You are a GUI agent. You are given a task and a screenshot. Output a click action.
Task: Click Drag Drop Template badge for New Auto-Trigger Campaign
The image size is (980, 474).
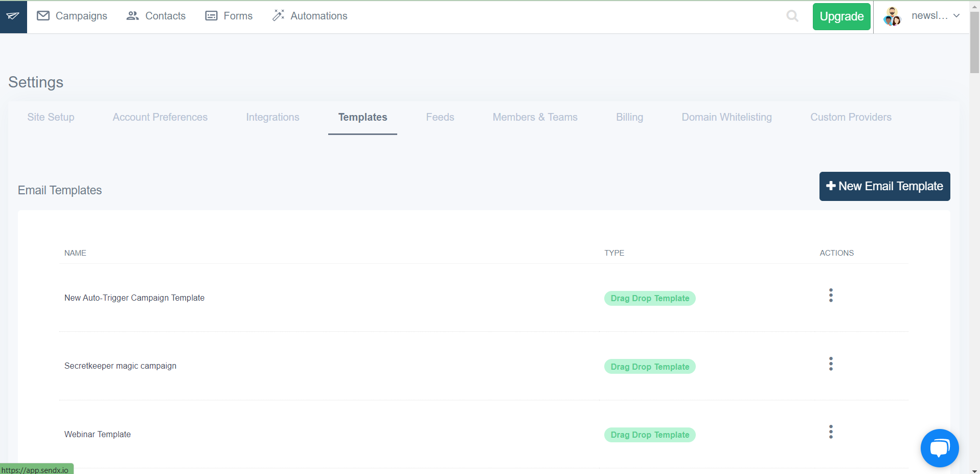(x=650, y=298)
